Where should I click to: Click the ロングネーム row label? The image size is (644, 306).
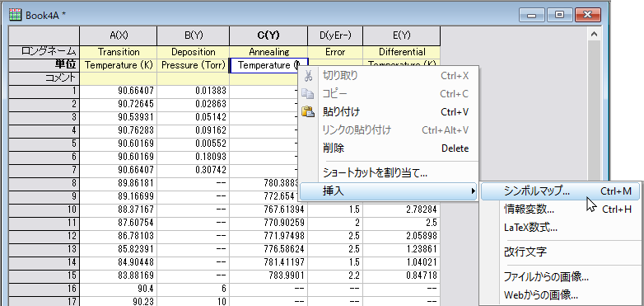pyautogui.click(x=44, y=52)
